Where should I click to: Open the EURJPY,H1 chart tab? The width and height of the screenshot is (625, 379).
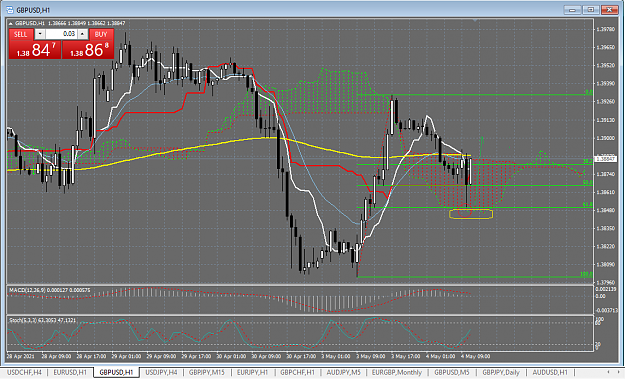click(x=253, y=372)
